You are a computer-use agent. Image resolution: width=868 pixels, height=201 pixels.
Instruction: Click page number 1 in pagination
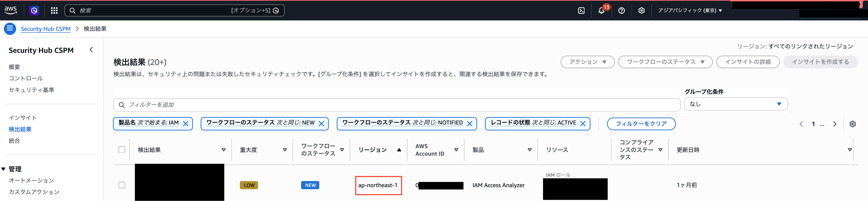[x=813, y=124]
